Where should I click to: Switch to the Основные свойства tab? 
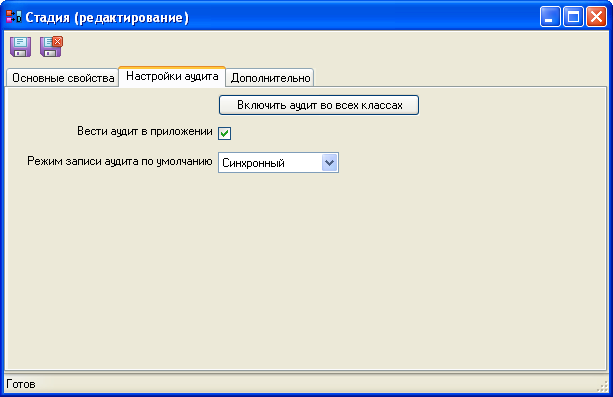(63, 78)
